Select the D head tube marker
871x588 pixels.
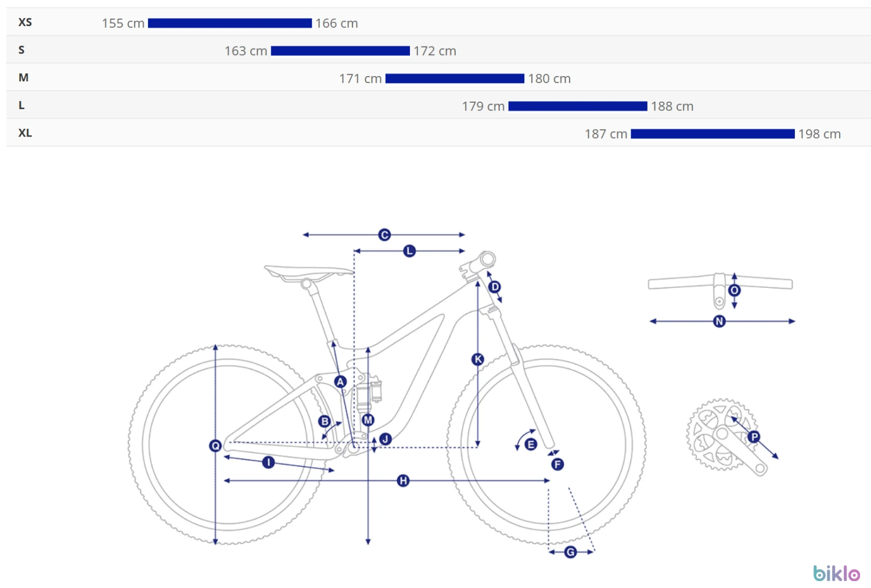point(495,287)
